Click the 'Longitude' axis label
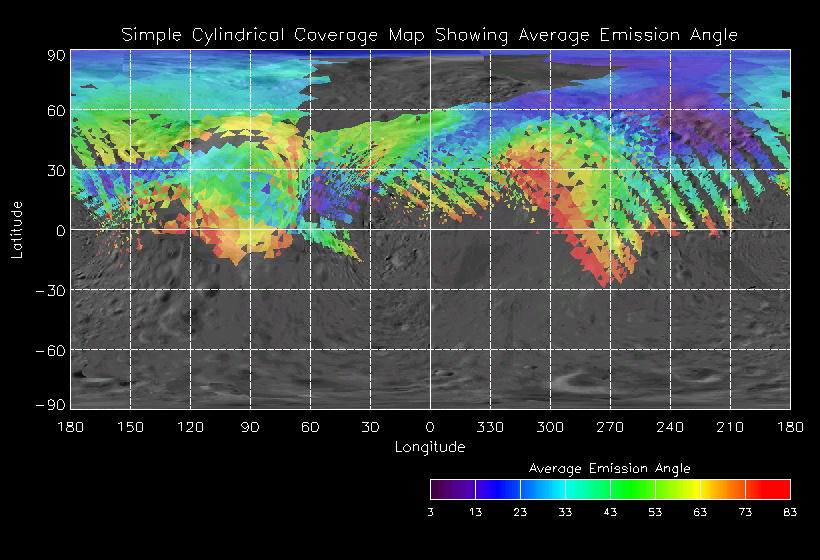 tap(430, 447)
